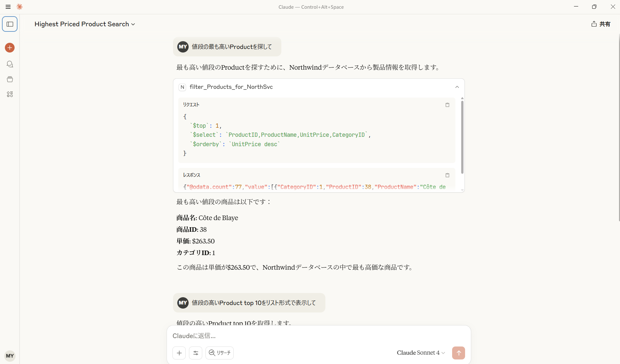Enable the リサーチ research button
The image size is (620, 364).
coord(219,353)
